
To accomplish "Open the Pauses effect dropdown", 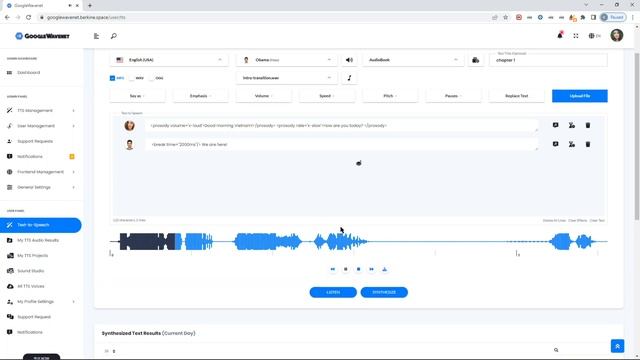I will point(453,96).
